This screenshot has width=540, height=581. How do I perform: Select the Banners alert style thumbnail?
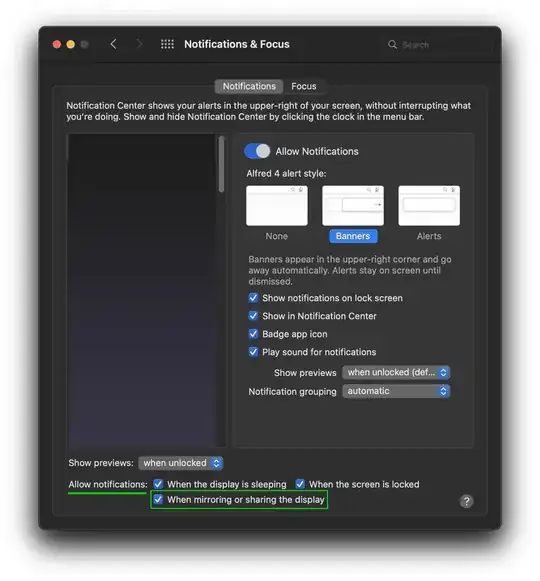pos(353,206)
